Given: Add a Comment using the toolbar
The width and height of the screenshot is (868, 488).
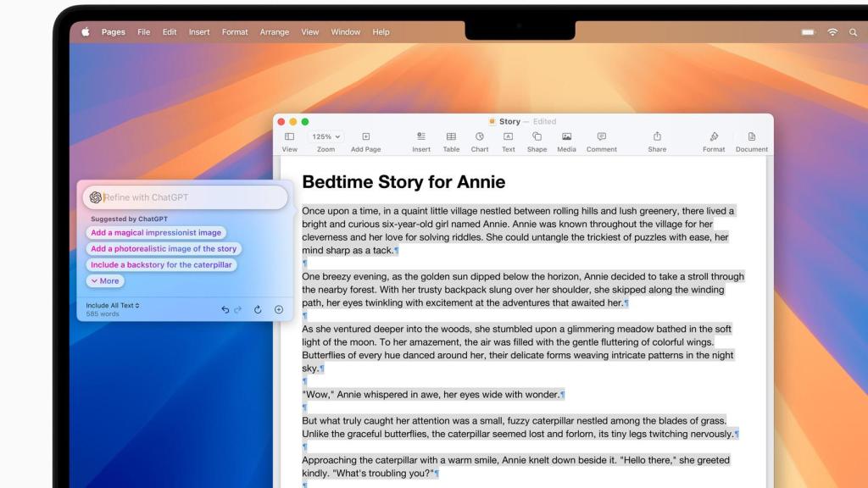Looking at the screenshot, I should click(601, 136).
